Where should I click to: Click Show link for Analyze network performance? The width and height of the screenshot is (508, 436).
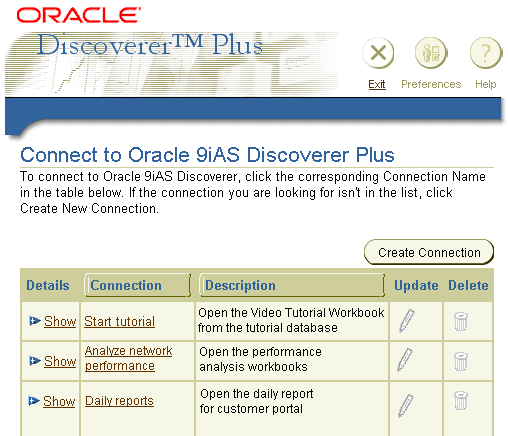point(60,361)
